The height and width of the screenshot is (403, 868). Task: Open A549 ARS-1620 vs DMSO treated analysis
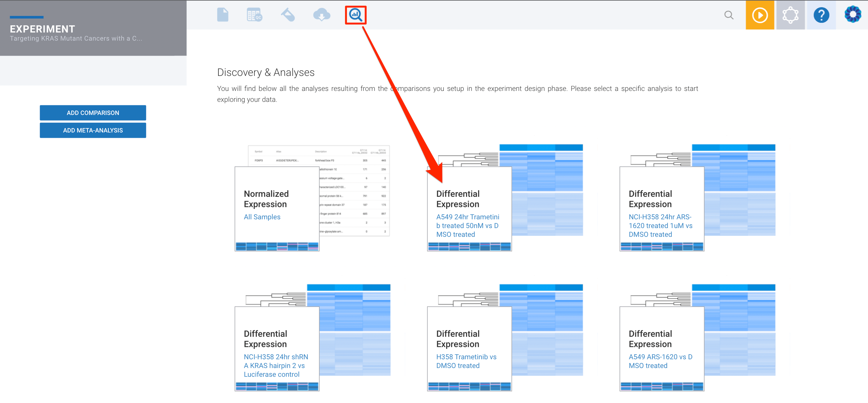click(660, 361)
